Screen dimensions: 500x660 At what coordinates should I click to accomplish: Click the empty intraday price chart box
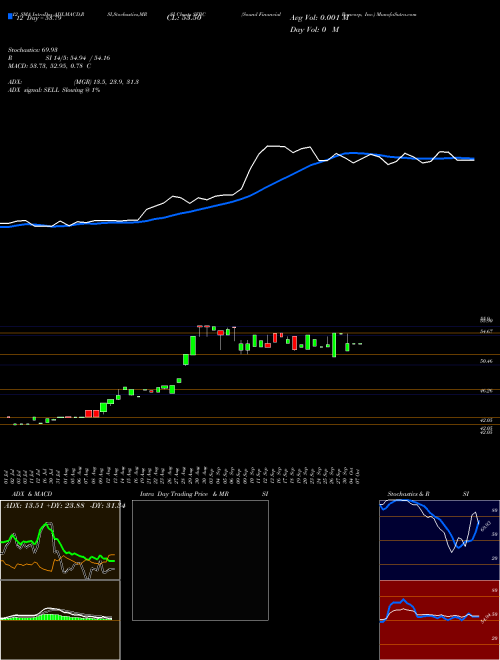coord(200,560)
